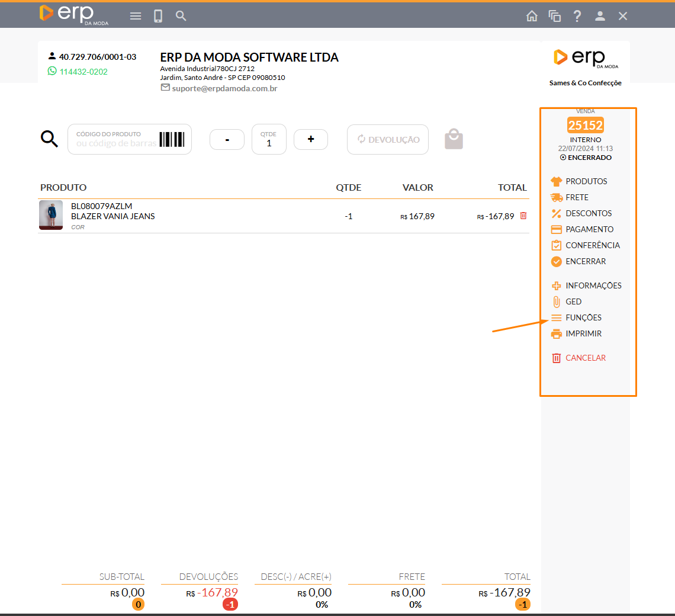Go to home via house icon
This screenshot has width=675, height=616.
[x=532, y=16]
